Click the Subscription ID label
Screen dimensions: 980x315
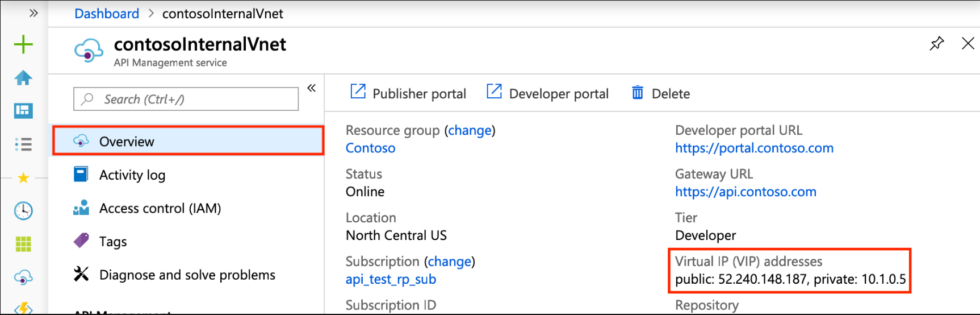[391, 305]
